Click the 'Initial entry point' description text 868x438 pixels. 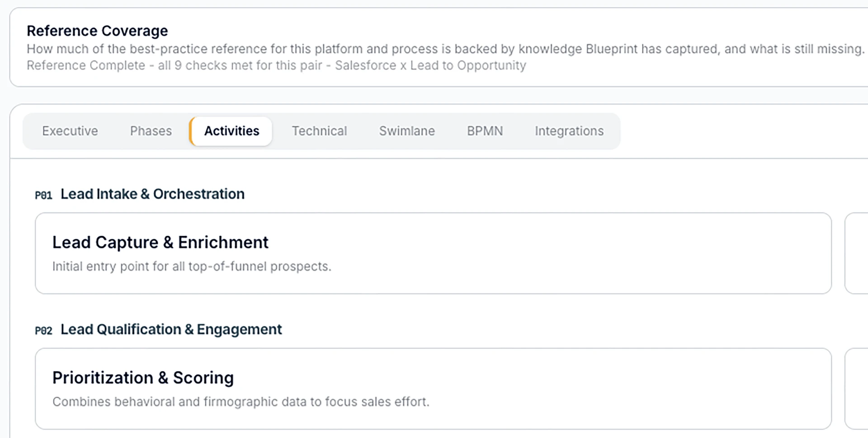coord(192,266)
